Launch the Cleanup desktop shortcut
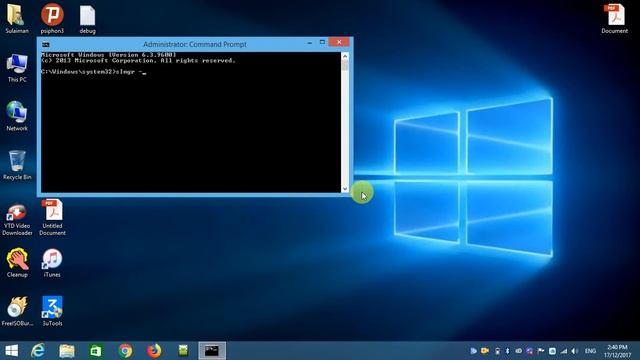Viewport: 640px width, 360px height. tap(17, 263)
